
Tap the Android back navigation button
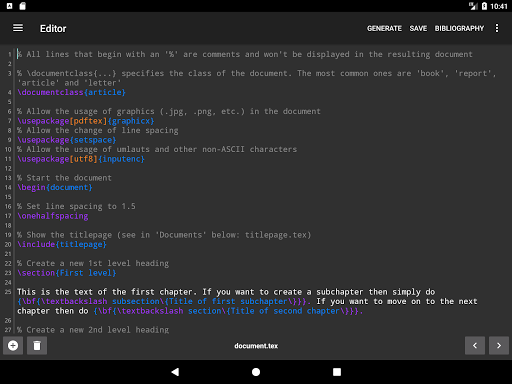click(175, 372)
